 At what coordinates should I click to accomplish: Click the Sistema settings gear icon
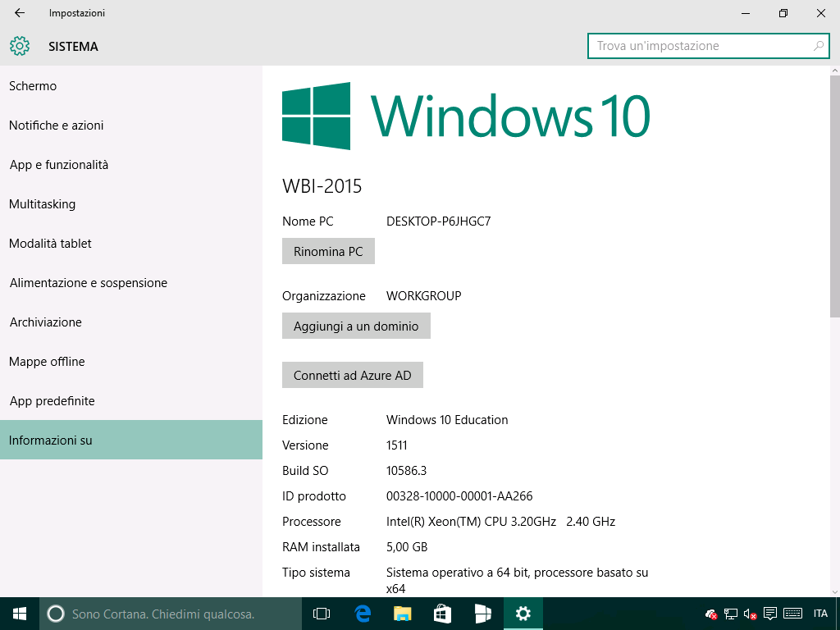[x=20, y=47]
